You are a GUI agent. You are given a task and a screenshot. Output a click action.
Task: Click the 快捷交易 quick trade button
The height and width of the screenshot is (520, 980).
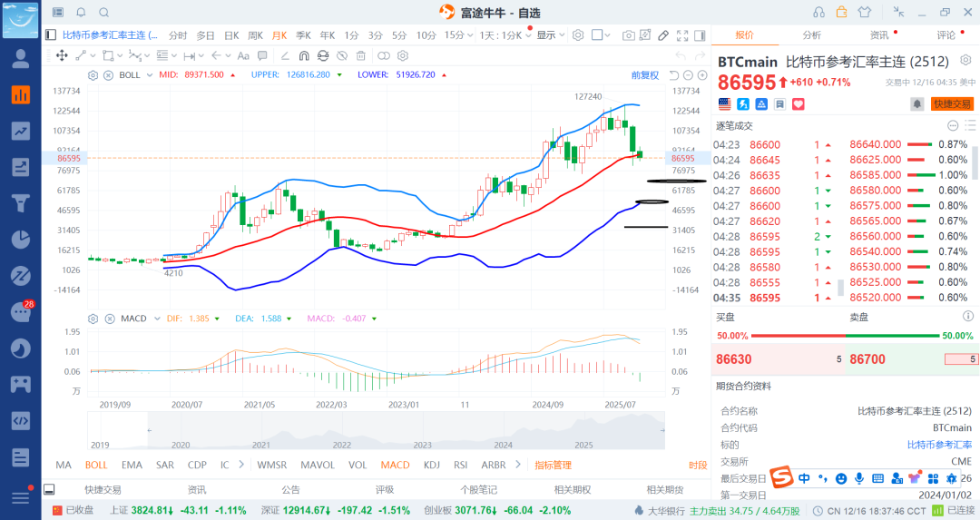pos(952,104)
